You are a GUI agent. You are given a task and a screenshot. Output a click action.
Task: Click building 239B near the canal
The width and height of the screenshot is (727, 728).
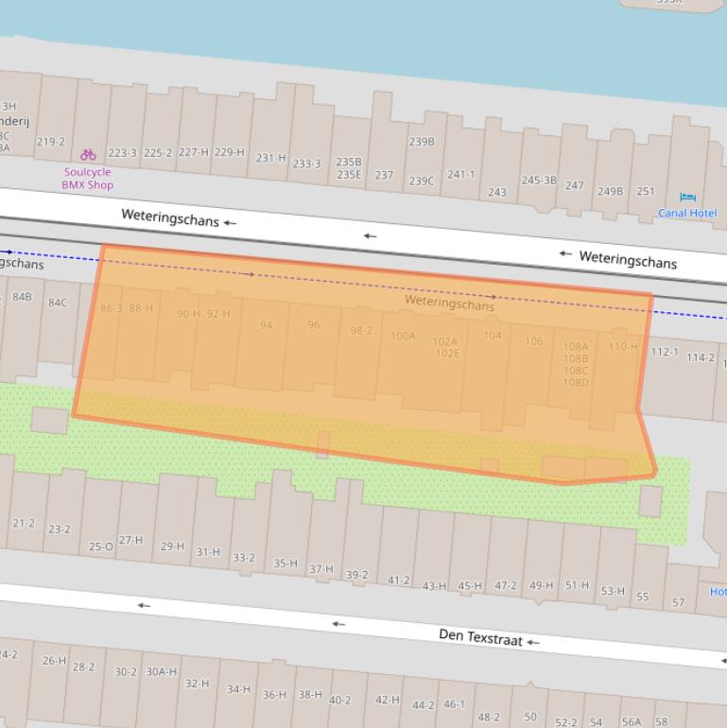pos(422,142)
